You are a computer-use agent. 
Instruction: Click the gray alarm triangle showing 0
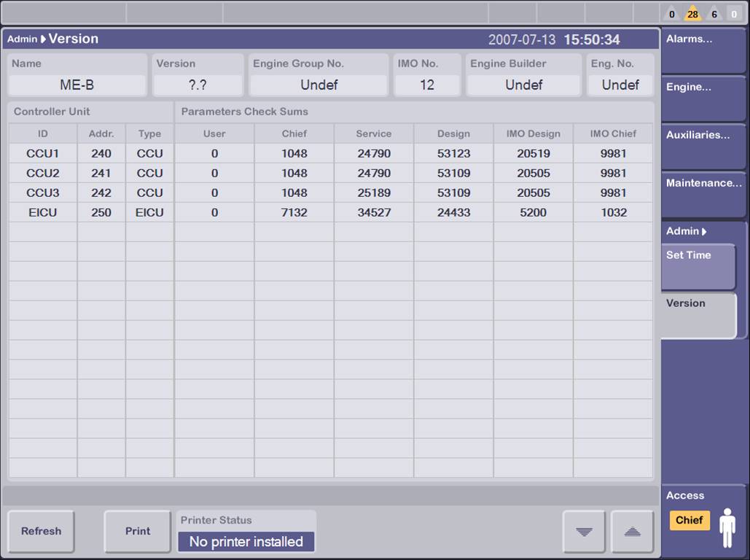671,15
